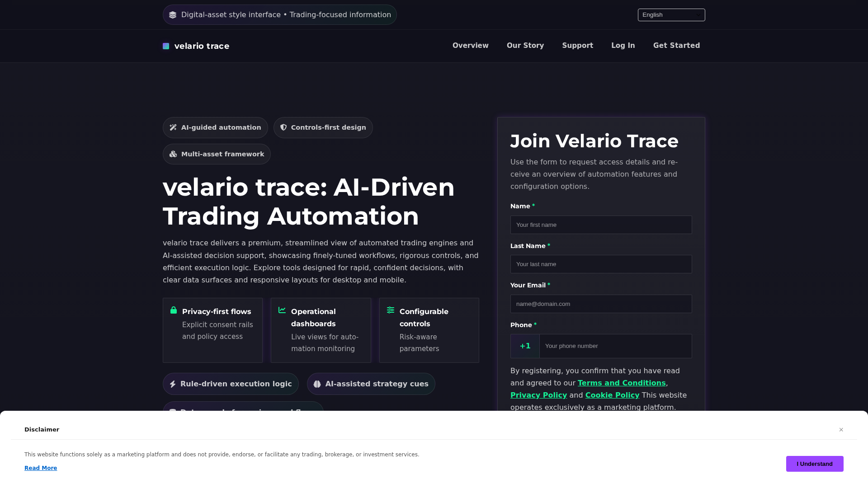Screen dimensions: 868x488
Task: Select Log In in navigation
Action: [623, 46]
